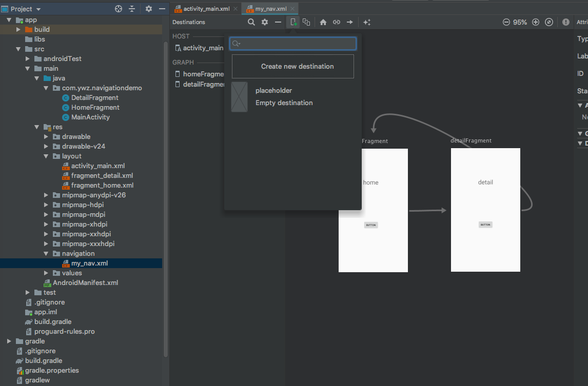
Task: Zoom in with the plus circle icon
Action: (536, 22)
